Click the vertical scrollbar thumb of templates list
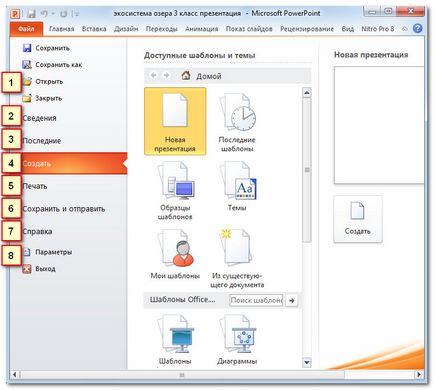The image size is (434, 390). click(x=307, y=170)
